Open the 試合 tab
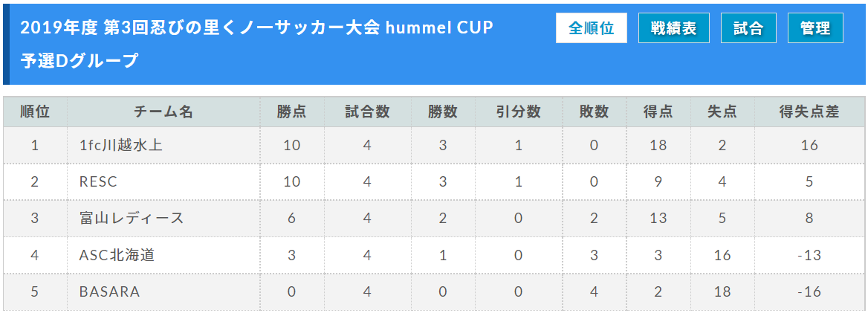Image resolution: width=868 pixels, height=316 pixels. [748, 28]
